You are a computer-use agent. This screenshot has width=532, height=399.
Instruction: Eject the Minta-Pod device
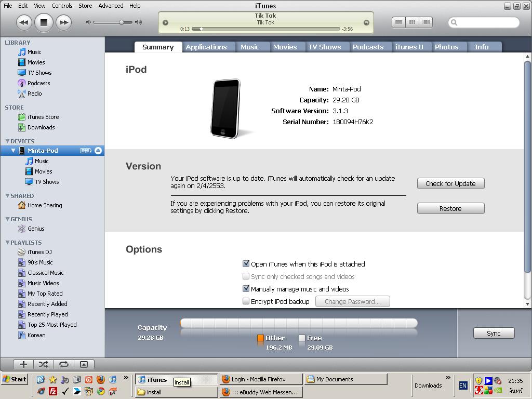click(x=98, y=151)
